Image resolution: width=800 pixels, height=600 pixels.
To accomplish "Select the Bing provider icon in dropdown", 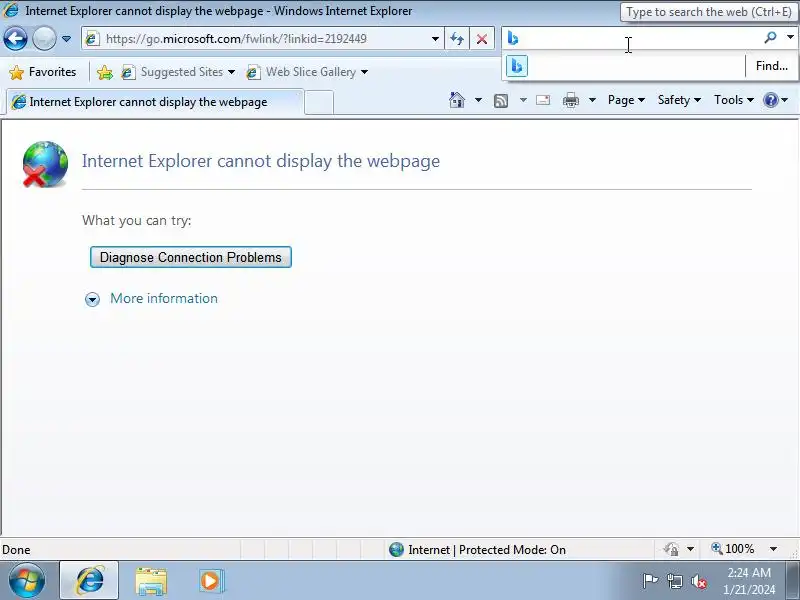I will click(x=516, y=66).
